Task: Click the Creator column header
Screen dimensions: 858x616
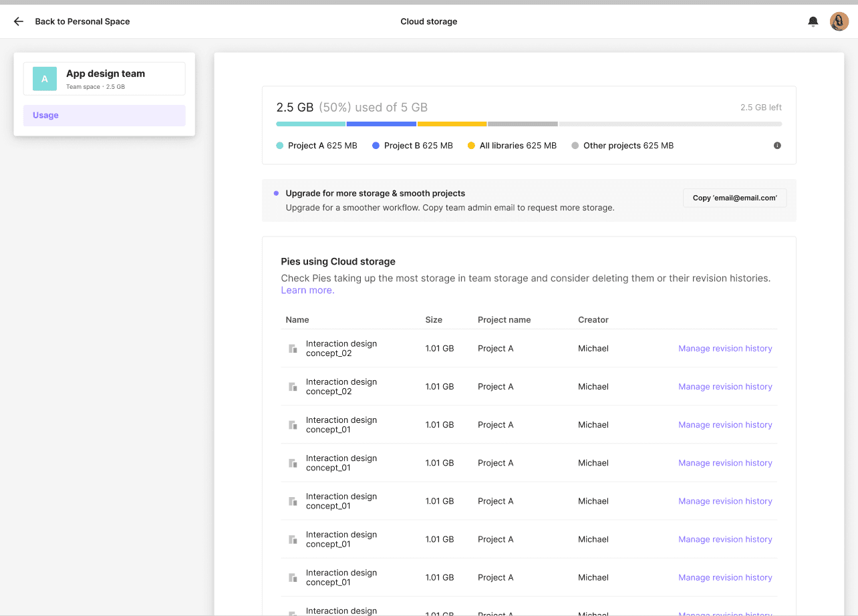Action: (593, 319)
